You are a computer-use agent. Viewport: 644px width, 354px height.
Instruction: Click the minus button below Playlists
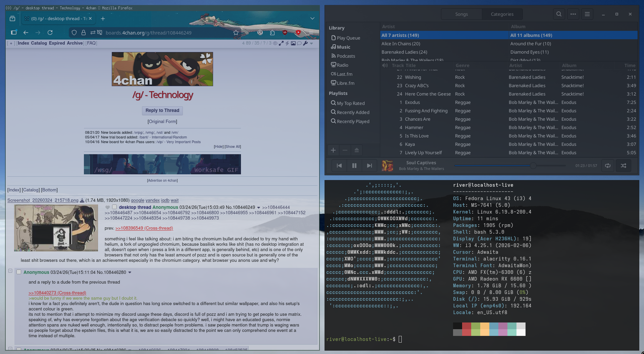(345, 150)
